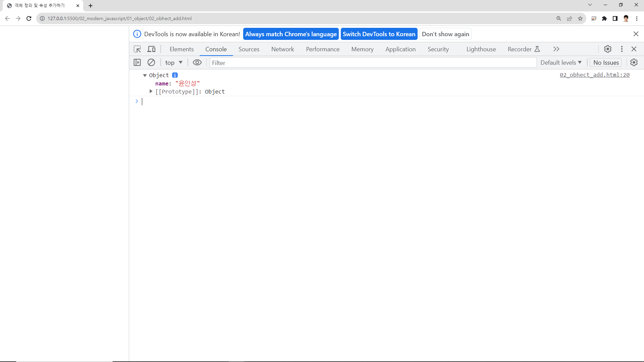Expand the [[Prototype]] tree entry

pos(151,92)
